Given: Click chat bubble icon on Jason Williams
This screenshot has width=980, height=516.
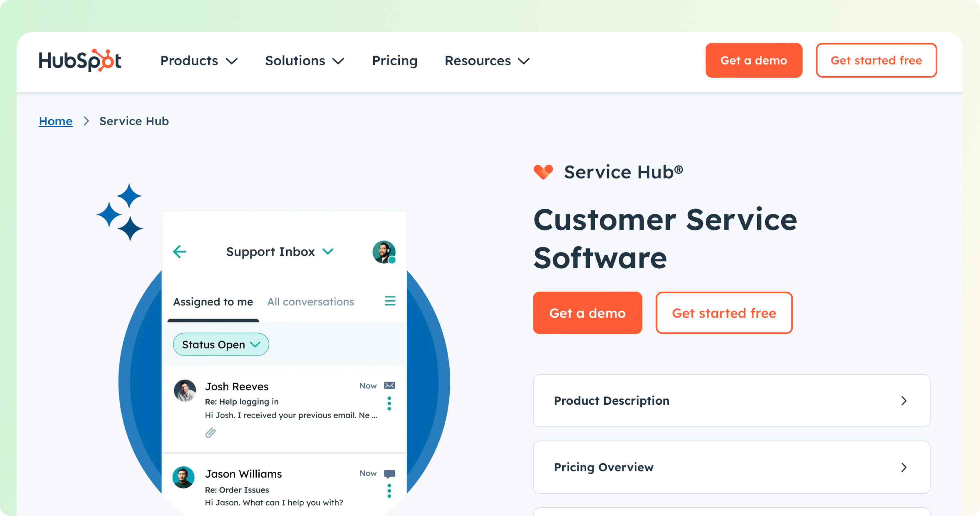Looking at the screenshot, I should pos(389,473).
